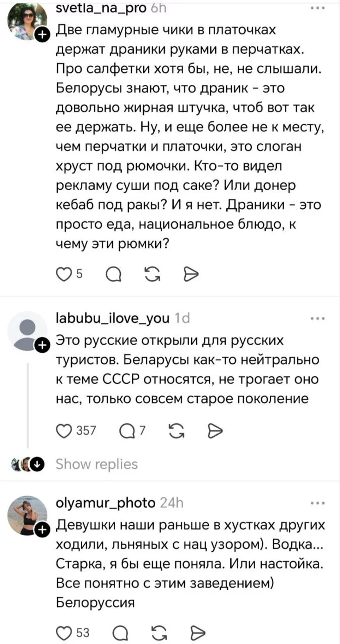Expand Show replies thread
This screenshot has height=644, width=340.
click(97, 464)
